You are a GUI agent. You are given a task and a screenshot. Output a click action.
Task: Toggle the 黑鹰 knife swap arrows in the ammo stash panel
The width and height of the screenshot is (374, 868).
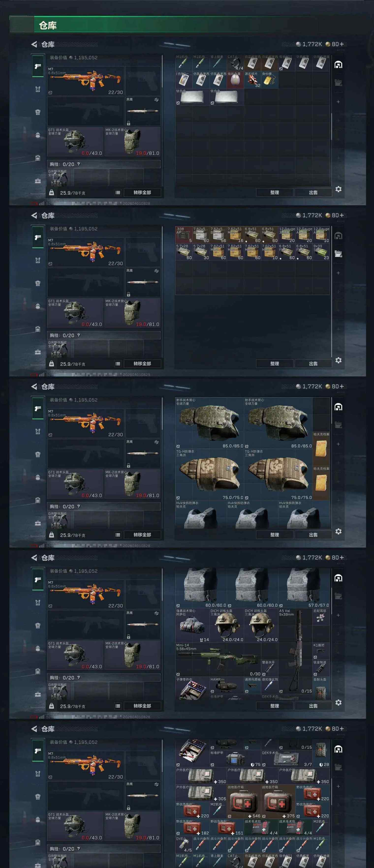click(x=156, y=271)
